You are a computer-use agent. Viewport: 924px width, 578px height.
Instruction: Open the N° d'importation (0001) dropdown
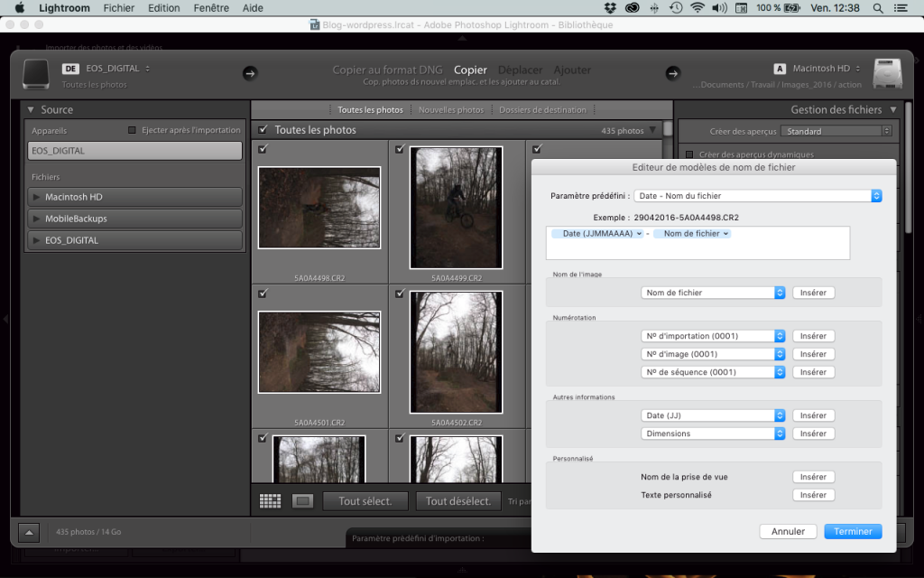(x=713, y=336)
